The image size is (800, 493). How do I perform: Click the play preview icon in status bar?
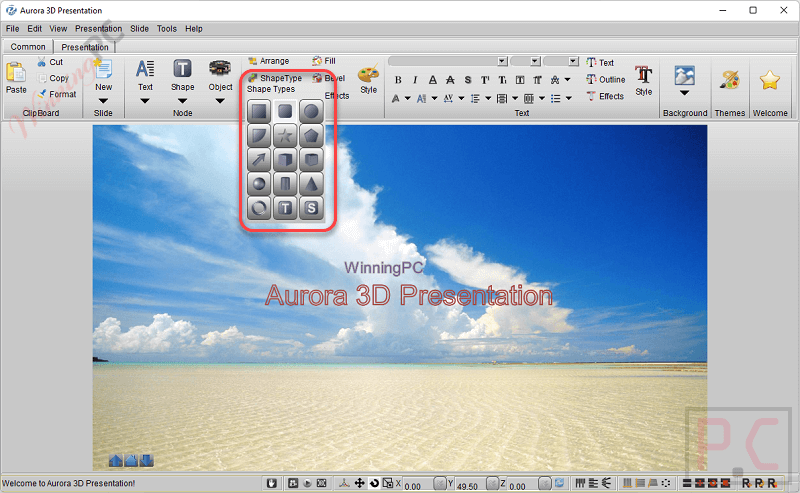point(307,483)
